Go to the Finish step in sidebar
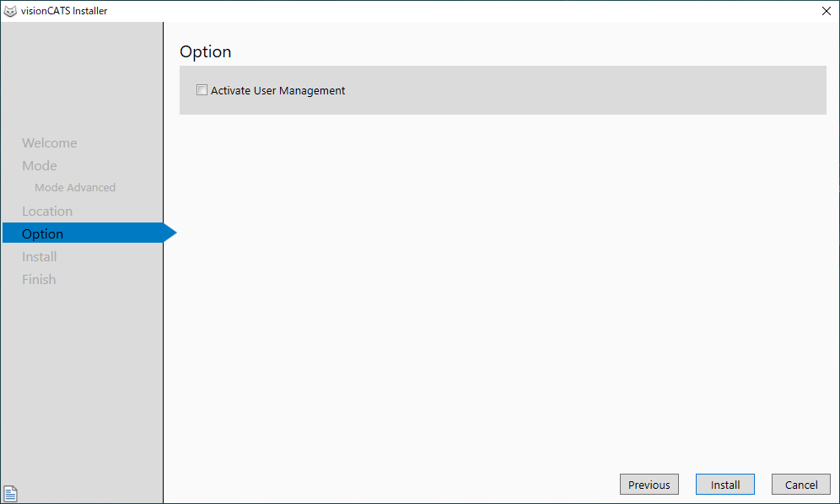The height and width of the screenshot is (504, 840). 39,280
